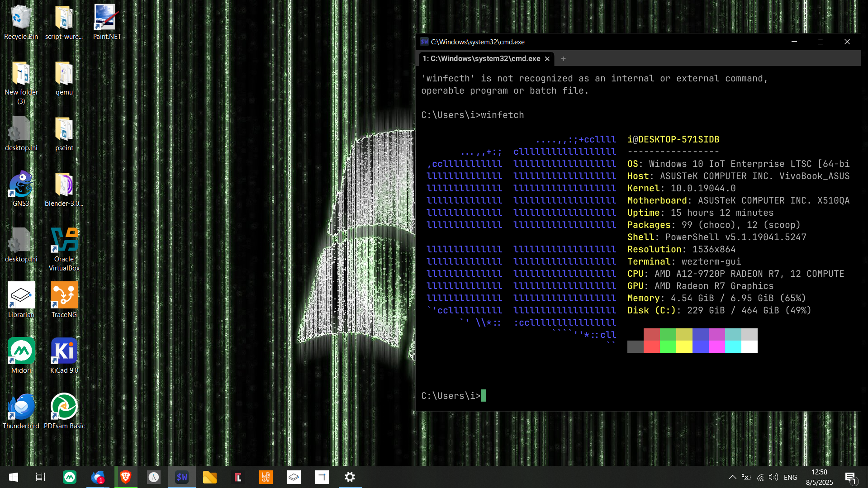Click the 'Kernel: 10.0.19044.0' line

click(x=682, y=189)
